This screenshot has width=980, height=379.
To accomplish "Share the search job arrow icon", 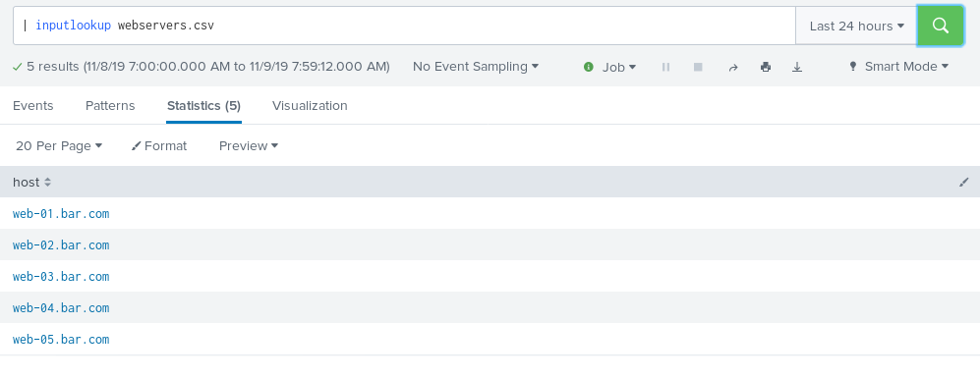I will pyautogui.click(x=733, y=67).
